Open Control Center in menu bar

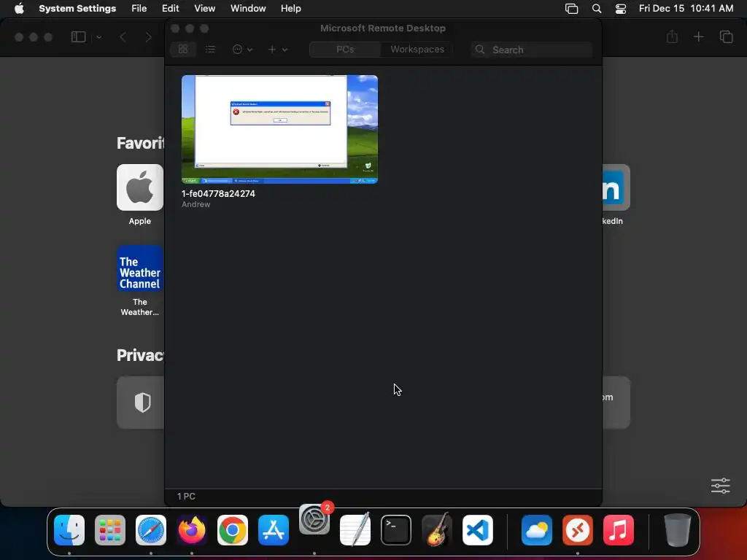pos(621,8)
